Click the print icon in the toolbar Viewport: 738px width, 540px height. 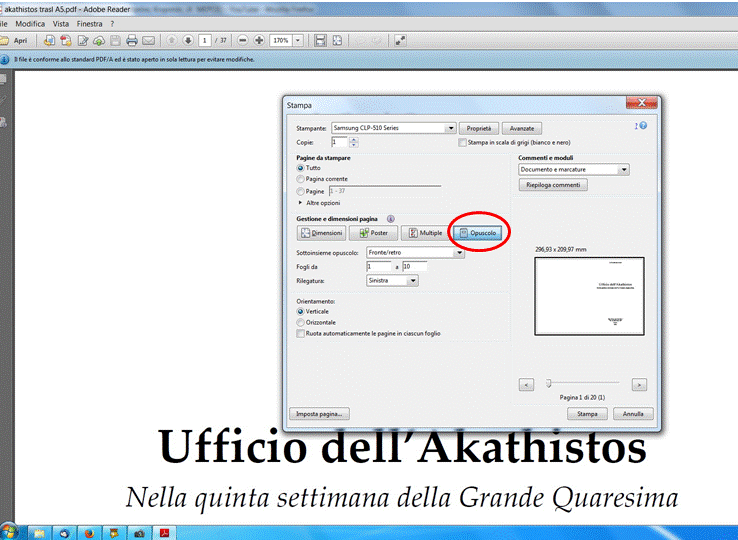131,41
